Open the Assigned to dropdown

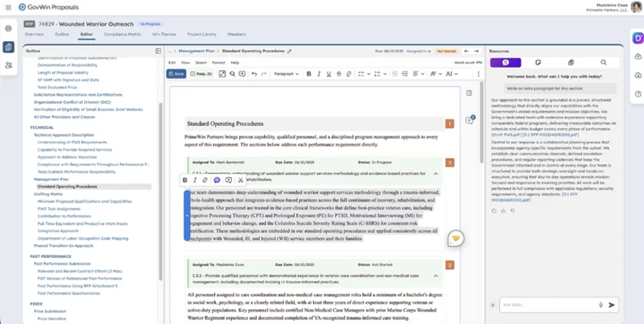[x=419, y=52]
